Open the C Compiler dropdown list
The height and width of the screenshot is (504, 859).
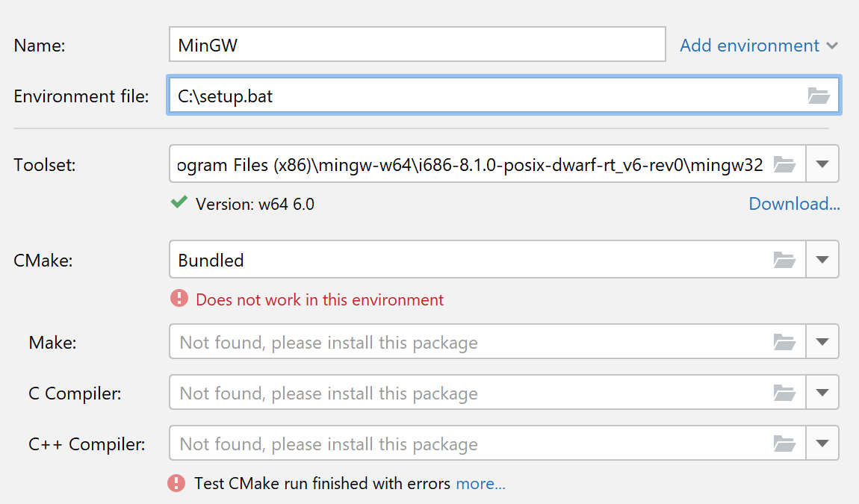click(x=822, y=393)
